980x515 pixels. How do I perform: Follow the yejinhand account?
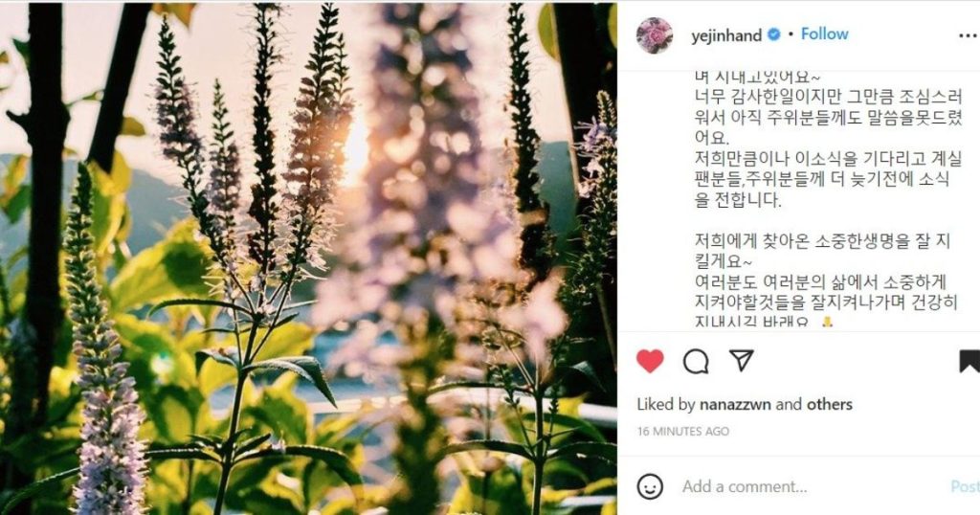824,34
